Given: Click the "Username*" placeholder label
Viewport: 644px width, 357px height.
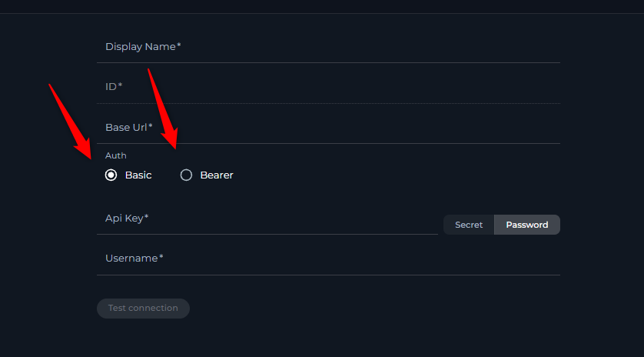Looking at the screenshot, I should click(x=134, y=259).
